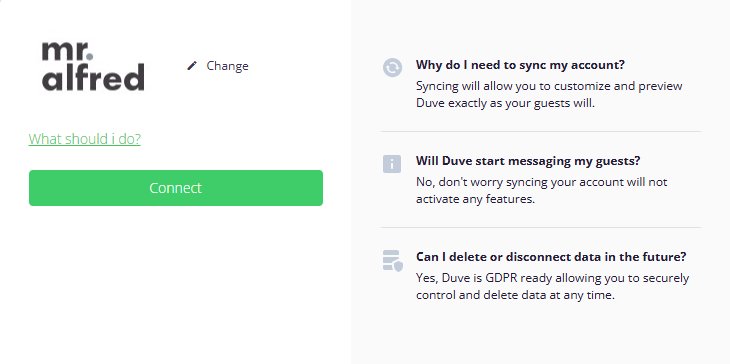
Task: Click the 'No, don't worry syncing' answer text
Action: [541, 190]
